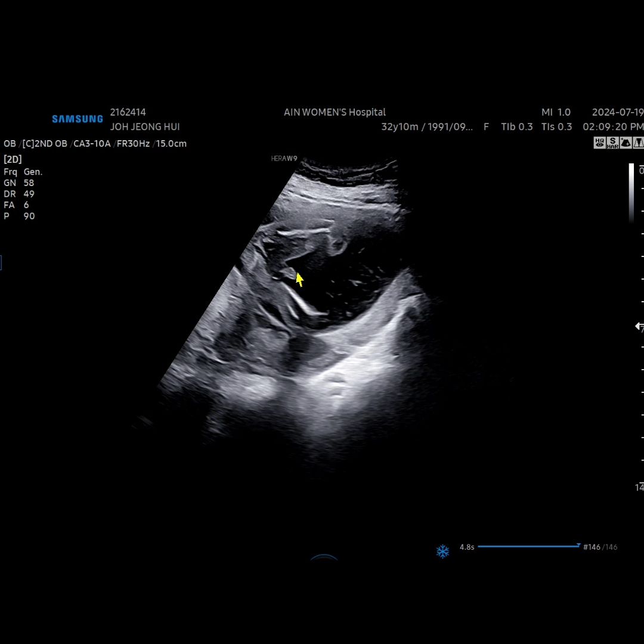Click the trapezoid scan area icon
Image resolution: width=644 pixels, height=644 pixels.
[x=638, y=143]
